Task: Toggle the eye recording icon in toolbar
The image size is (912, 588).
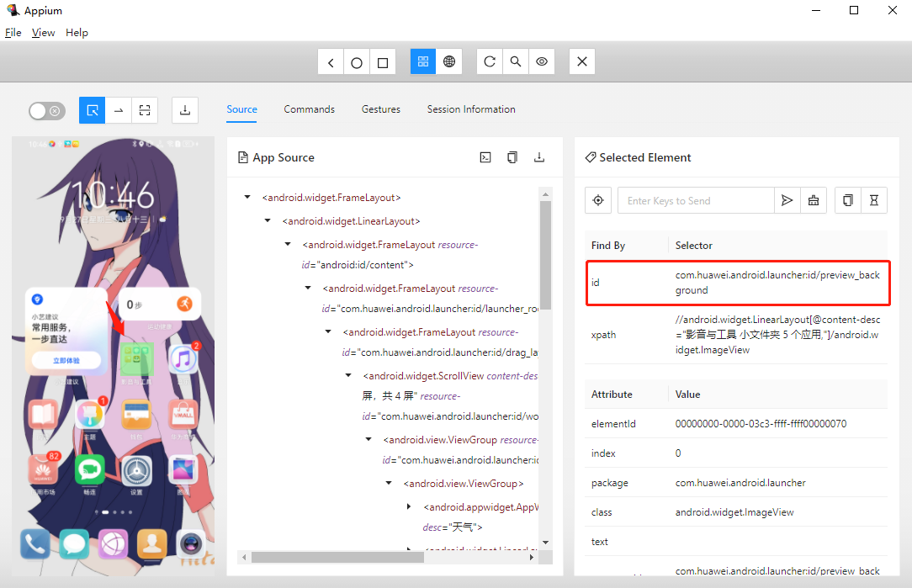Action: (x=542, y=61)
